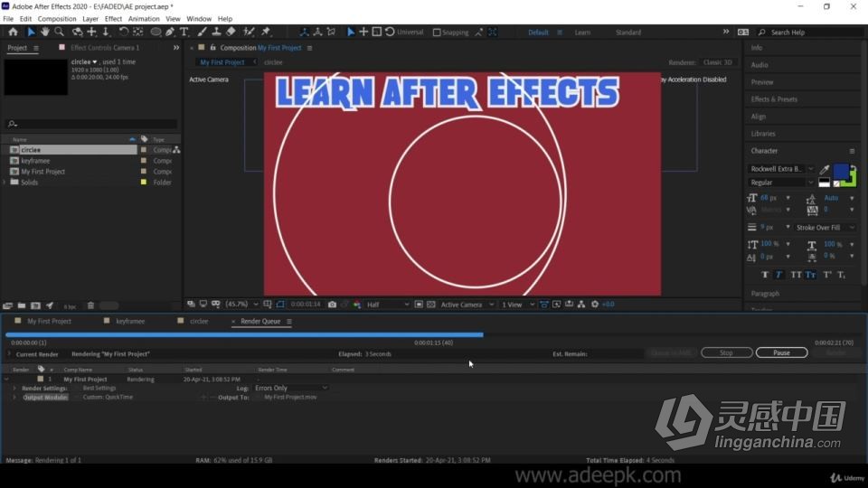
Task: Open the Active Camera view dropdown
Action: tap(467, 305)
